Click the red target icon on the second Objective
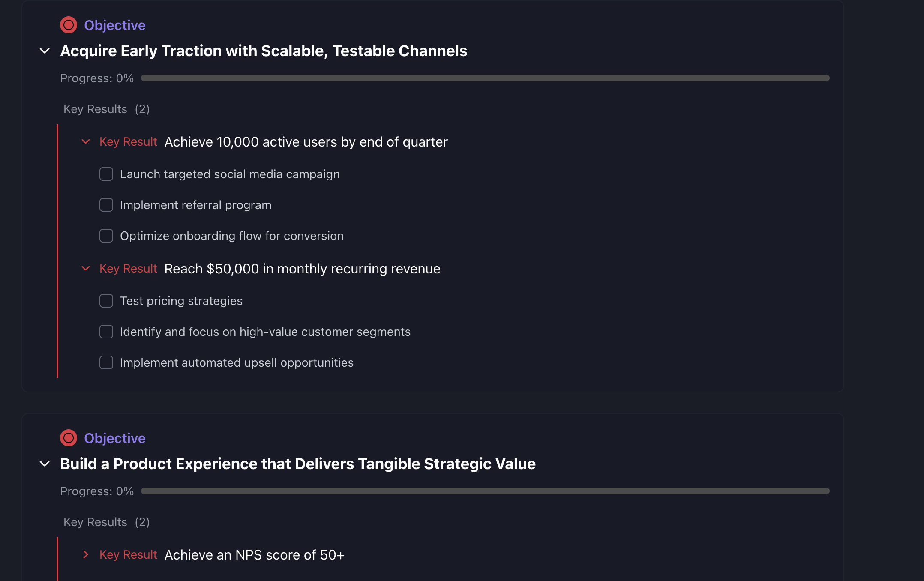This screenshot has height=581, width=924. pyautogui.click(x=69, y=438)
